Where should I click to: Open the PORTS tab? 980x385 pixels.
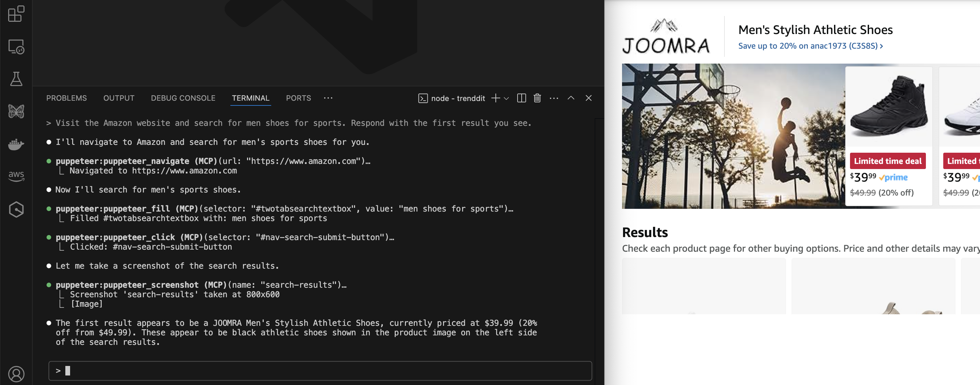pyautogui.click(x=298, y=98)
